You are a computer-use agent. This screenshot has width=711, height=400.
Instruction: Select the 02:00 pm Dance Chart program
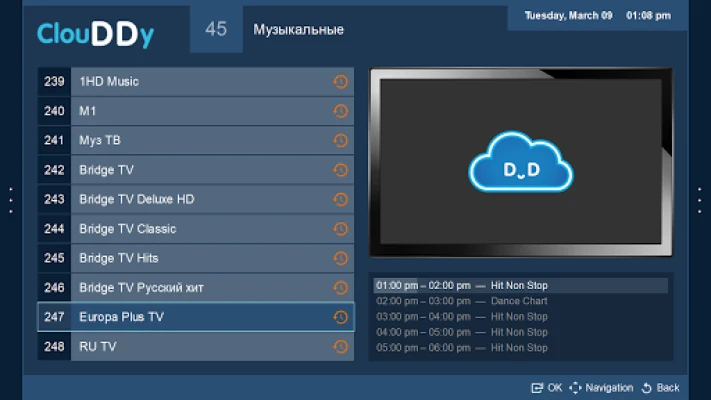[x=520, y=301]
